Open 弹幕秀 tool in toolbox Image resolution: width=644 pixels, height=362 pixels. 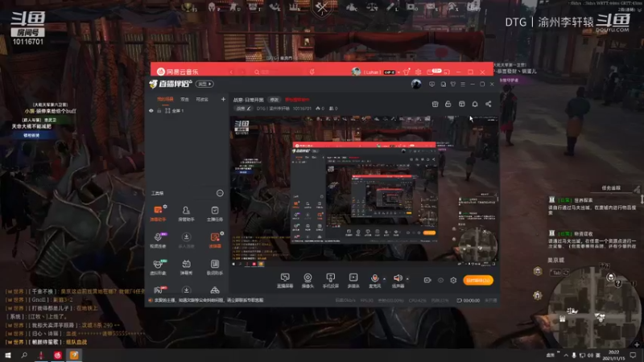point(186,267)
